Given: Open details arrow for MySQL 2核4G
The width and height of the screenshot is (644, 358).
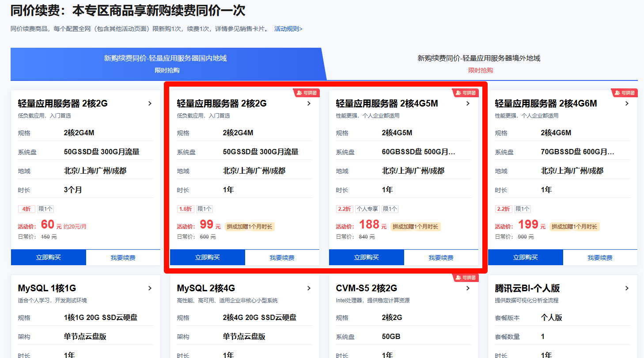Looking at the screenshot, I should click(309, 288).
